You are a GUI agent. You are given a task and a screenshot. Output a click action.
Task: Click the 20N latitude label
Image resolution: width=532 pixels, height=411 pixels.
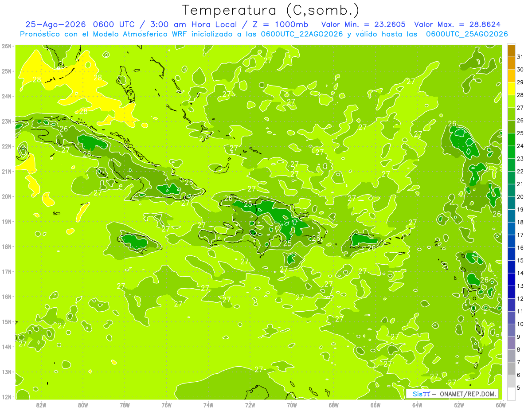coord(6,196)
